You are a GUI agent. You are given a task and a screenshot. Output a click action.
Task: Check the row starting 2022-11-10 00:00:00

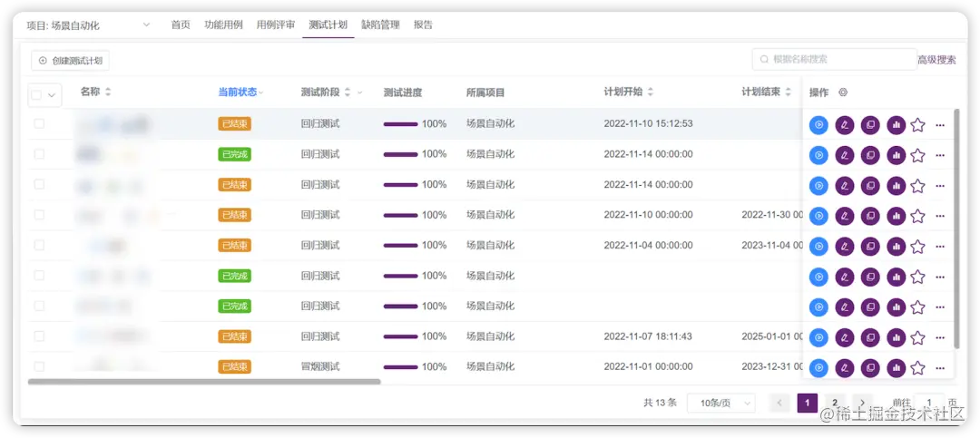[x=39, y=214]
